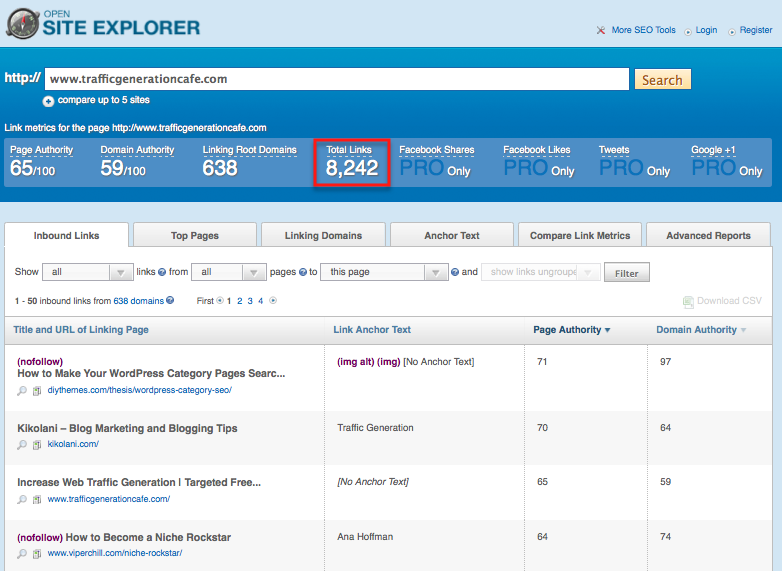Click the plus icon beside compare sites

point(48,101)
